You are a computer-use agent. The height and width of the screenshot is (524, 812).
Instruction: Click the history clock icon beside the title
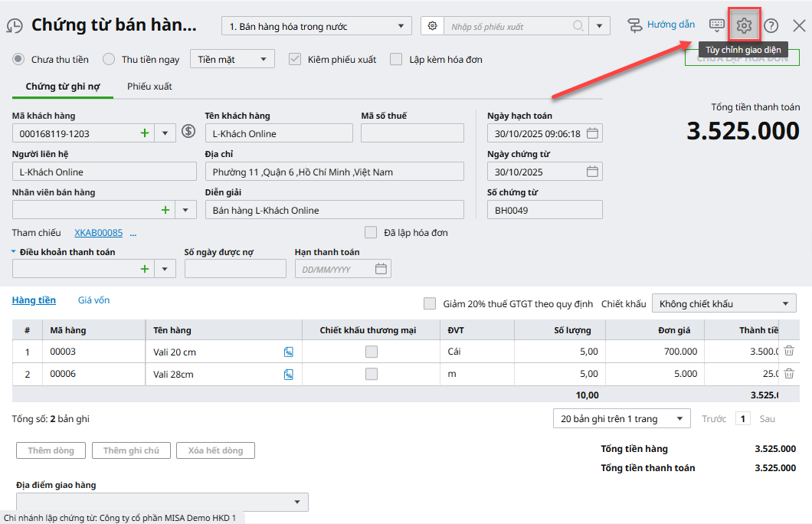click(15, 26)
